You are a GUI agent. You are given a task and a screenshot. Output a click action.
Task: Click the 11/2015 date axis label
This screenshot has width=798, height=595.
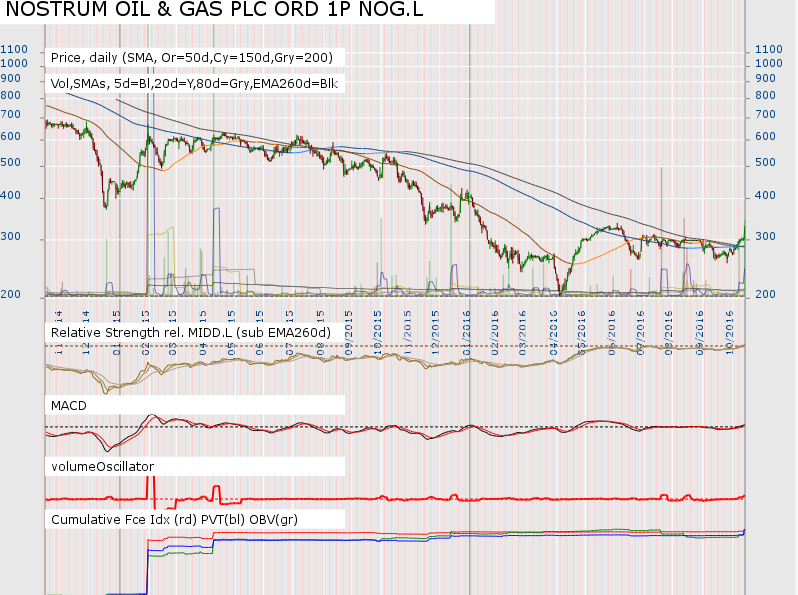408,333
